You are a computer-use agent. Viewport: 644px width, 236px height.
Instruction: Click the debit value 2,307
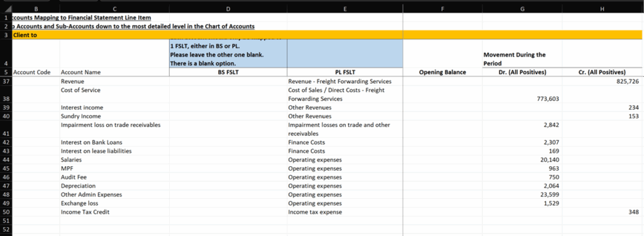(x=551, y=142)
